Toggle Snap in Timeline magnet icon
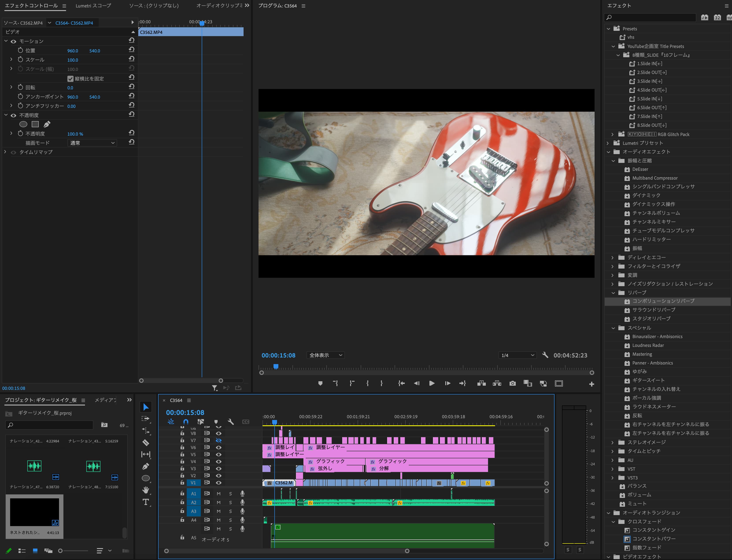Viewport: 732px width, 560px height. 186,422
